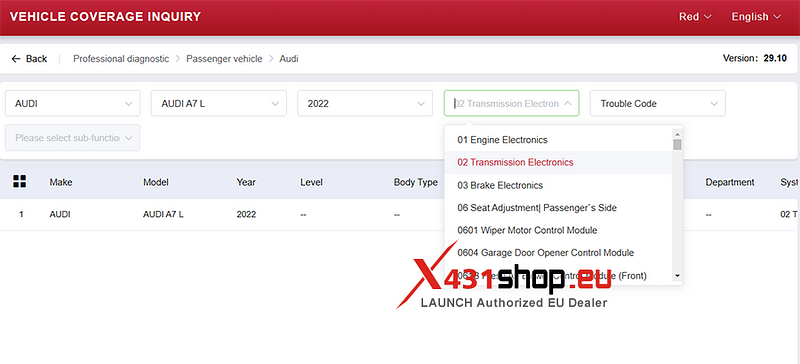Open the Passenger vehicle breadcrumb

tap(224, 59)
